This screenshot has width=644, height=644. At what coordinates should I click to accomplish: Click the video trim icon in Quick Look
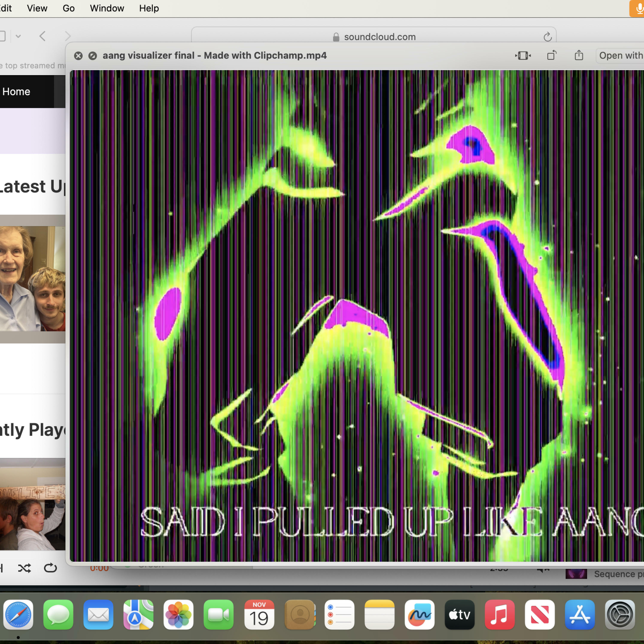(523, 55)
